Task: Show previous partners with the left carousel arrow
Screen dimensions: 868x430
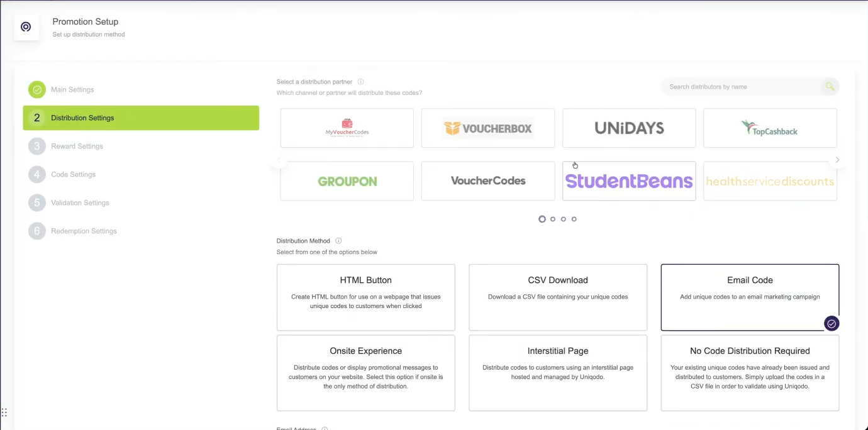Action: (x=279, y=160)
